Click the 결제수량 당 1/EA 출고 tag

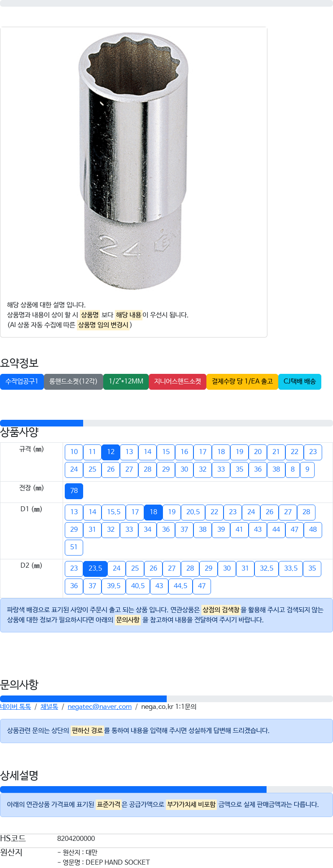pos(242,381)
